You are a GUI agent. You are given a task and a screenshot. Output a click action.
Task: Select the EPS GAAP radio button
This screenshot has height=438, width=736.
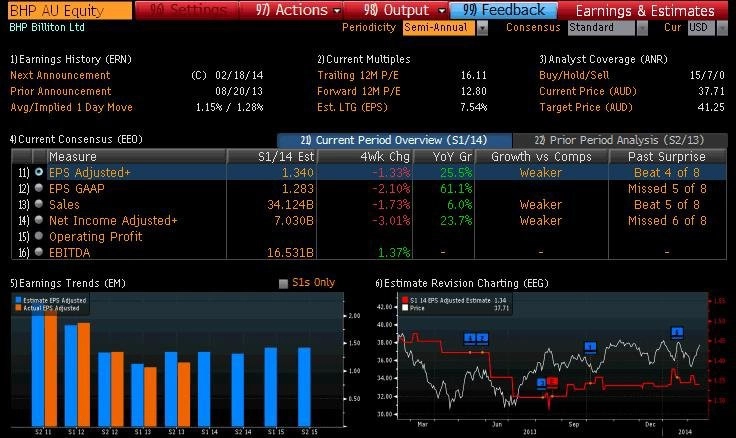(x=39, y=188)
